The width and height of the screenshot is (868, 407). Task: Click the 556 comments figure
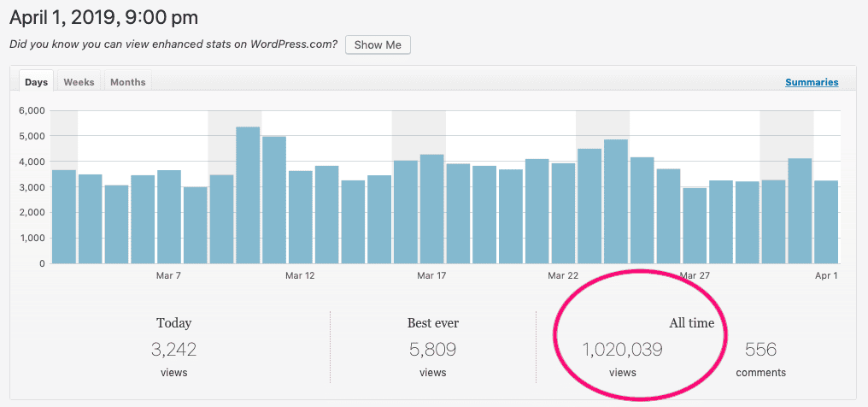coord(760,350)
